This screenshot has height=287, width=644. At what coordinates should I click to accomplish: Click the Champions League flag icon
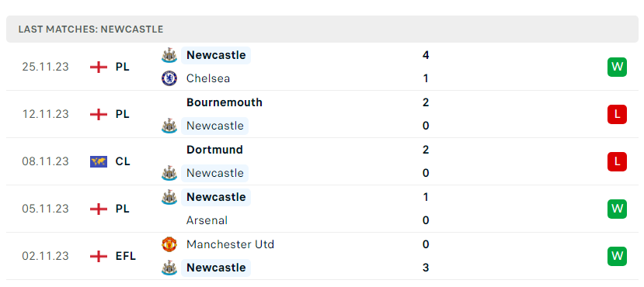[99, 161]
